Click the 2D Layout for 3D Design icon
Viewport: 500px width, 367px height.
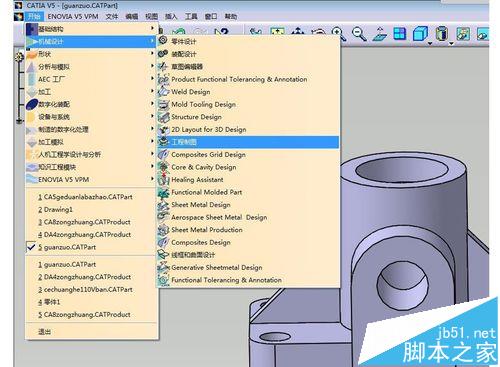coord(163,129)
